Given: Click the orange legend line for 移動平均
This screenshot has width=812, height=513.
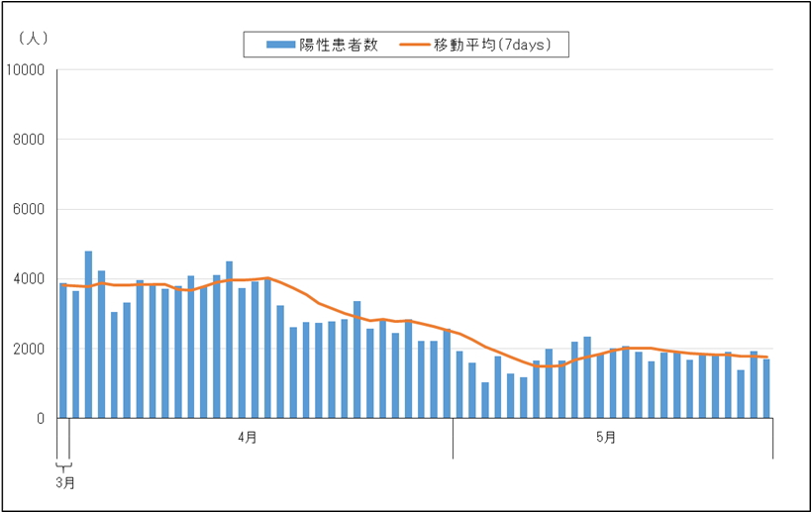Looking at the screenshot, I should tap(414, 45).
